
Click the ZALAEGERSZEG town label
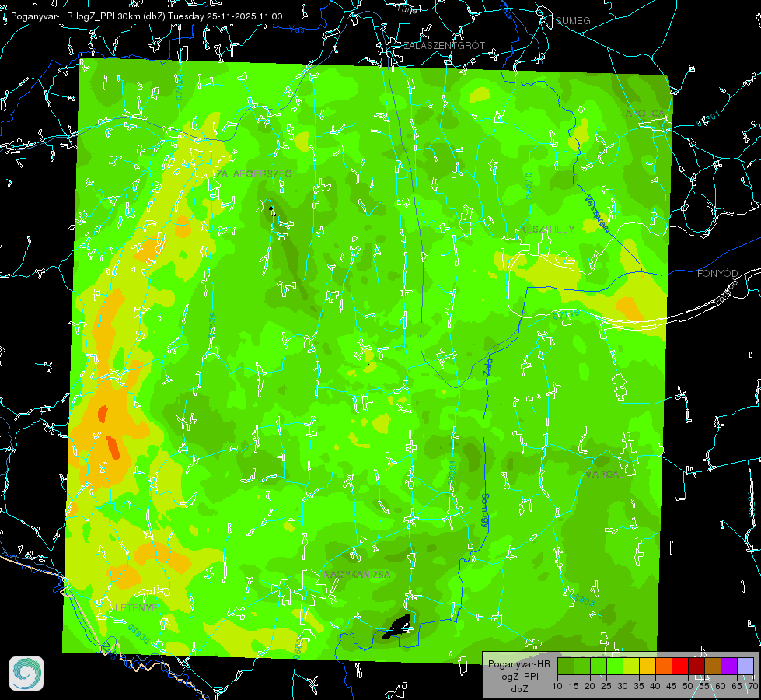(254, 174)
